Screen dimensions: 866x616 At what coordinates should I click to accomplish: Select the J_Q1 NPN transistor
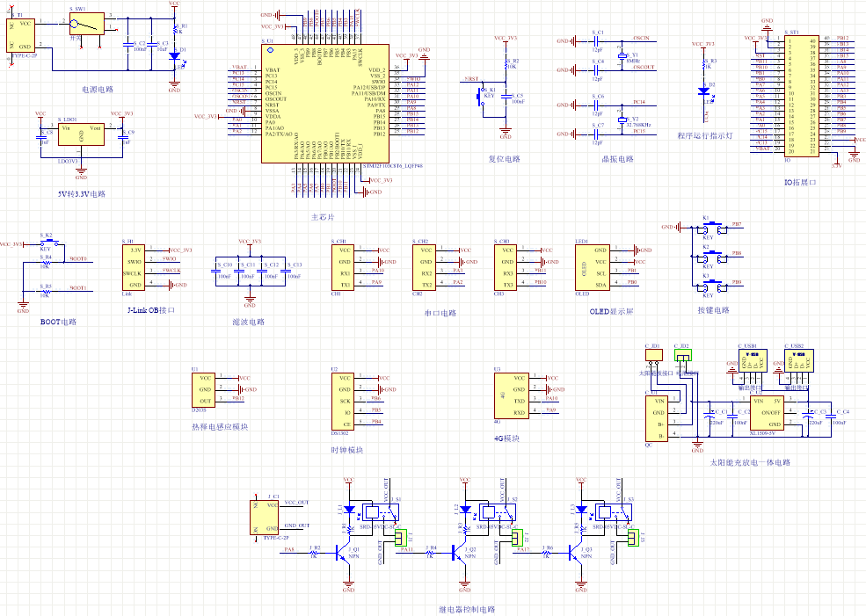coord(342,553)
